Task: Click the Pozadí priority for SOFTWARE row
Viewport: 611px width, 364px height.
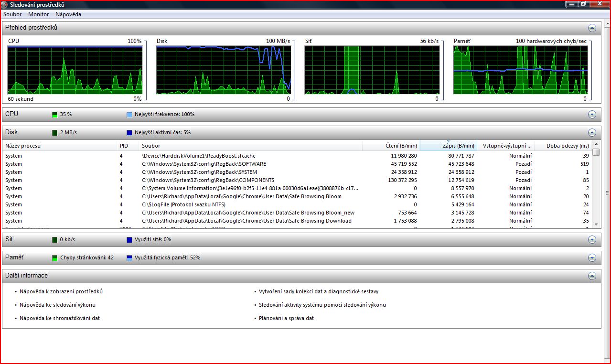Action: pos(524,164)
